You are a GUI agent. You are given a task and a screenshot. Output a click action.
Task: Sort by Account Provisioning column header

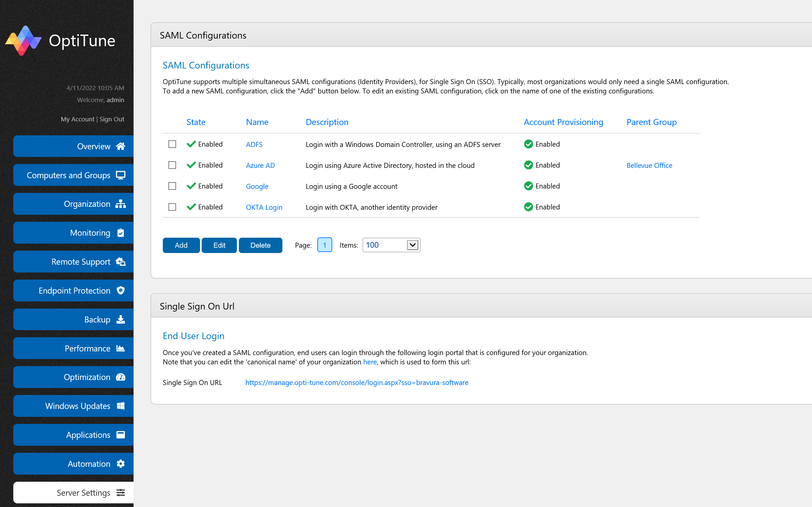[563, 122]
